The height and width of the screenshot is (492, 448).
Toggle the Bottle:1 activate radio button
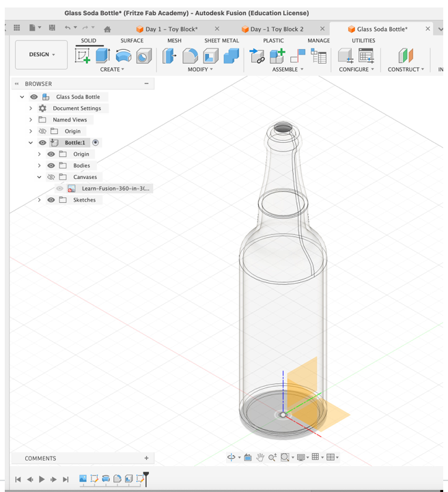(x=96, y=142)
